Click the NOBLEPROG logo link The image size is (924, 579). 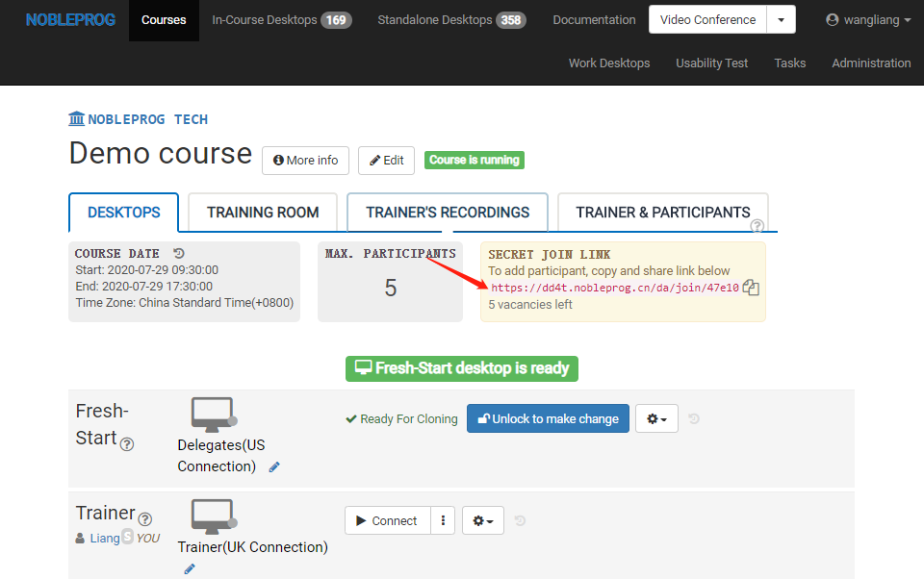(70, 20)
